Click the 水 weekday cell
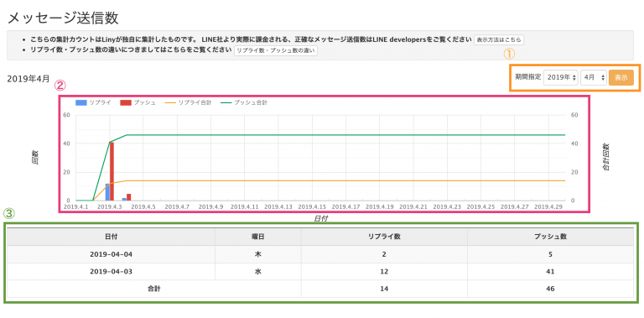 [x=257, y=272]
